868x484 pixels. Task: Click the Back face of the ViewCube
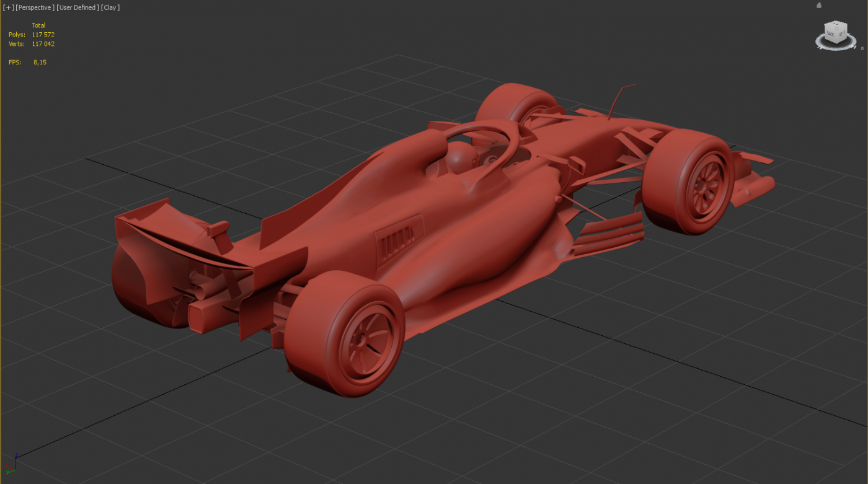click(830, 34)
